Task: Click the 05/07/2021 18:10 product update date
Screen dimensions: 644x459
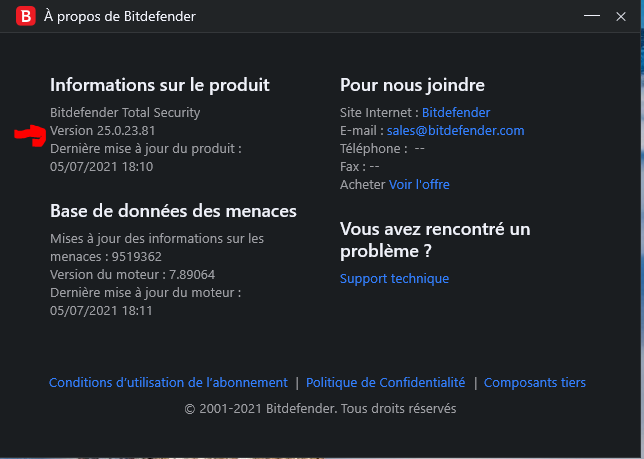Action: pos(101,167)
